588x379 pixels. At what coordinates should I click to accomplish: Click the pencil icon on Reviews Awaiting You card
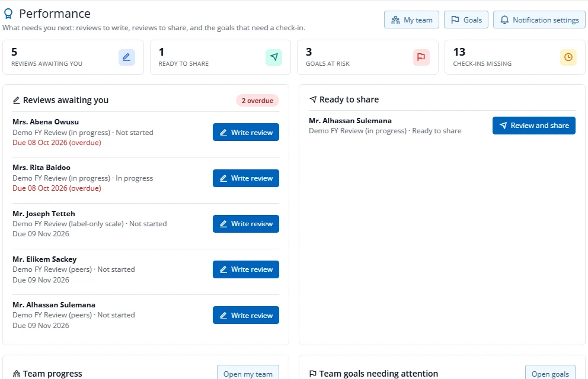[x=127, y=57]
